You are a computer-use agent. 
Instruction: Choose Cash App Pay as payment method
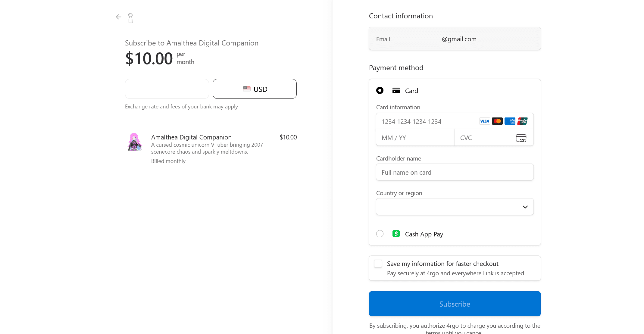pyautogui.click(x=380, y=234)
